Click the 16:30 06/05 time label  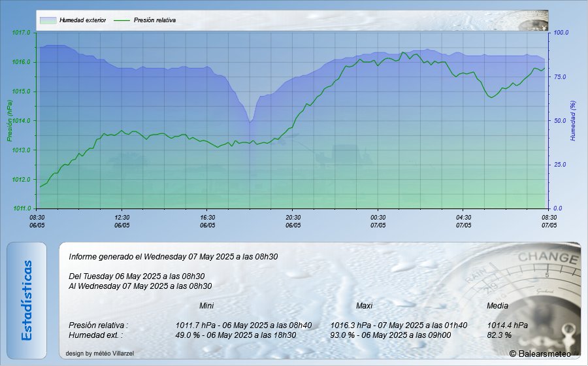(x=207, y=222)
